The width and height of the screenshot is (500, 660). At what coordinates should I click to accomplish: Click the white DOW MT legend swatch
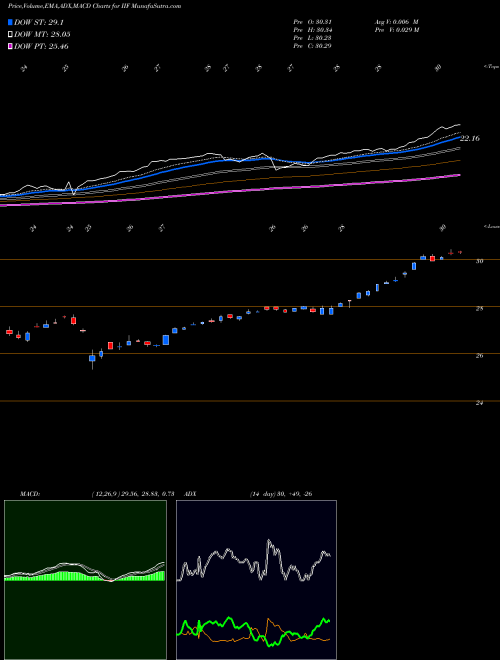pyautogui.click(x=10, y=35)
